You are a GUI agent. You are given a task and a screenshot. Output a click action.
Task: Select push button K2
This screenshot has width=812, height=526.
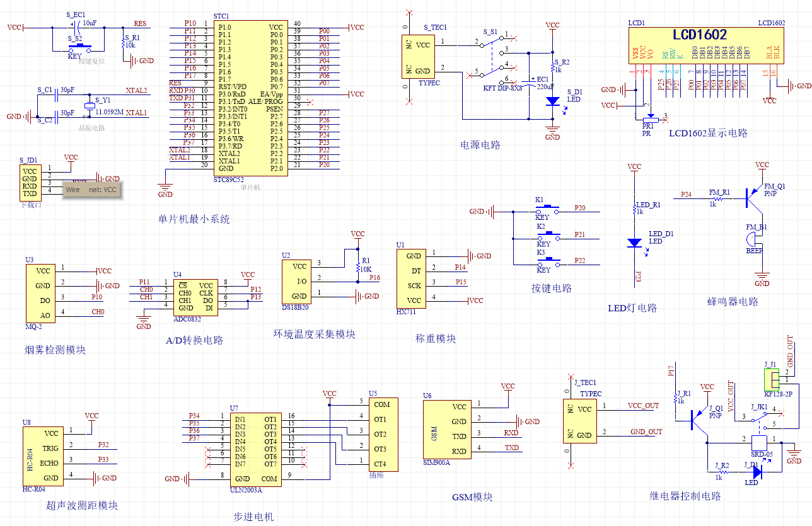[547, 234]
